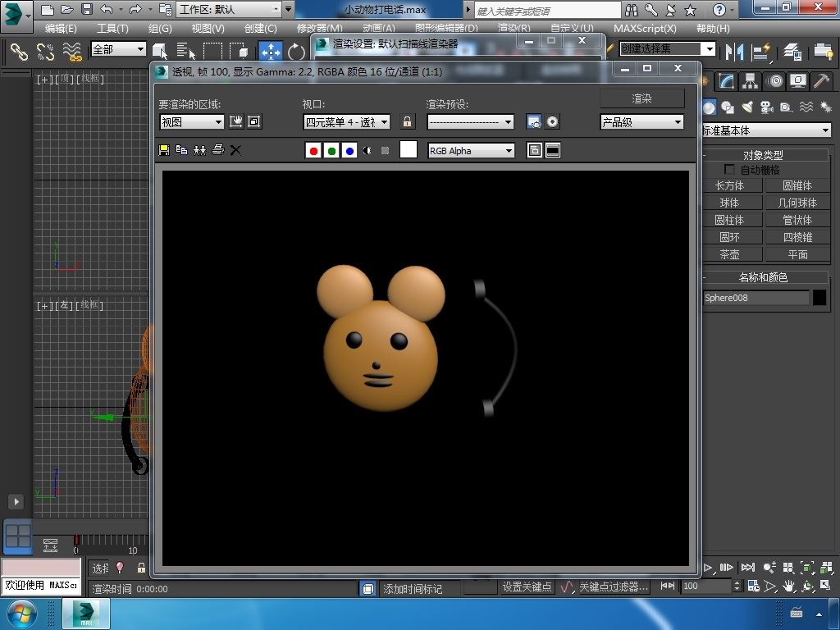Screen dimensions: 840x630
Task: Toggle monochrome display button
Action: 385,151
